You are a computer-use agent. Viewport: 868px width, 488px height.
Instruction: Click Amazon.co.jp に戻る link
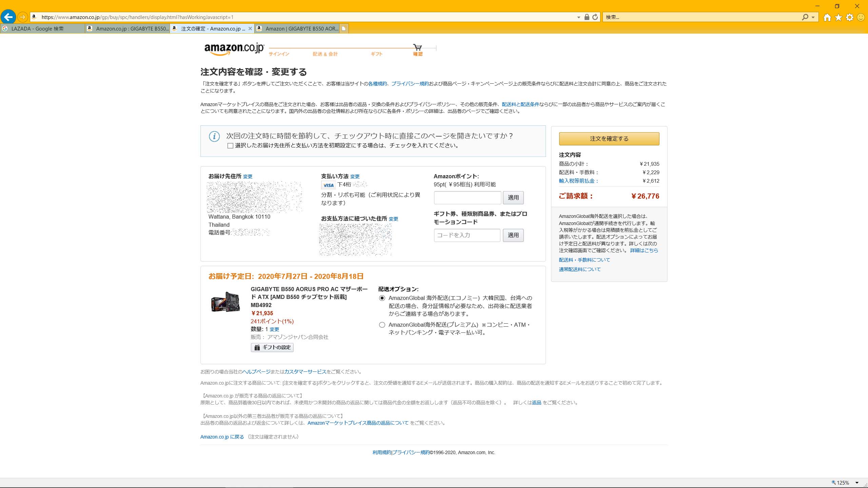[222, 437]
